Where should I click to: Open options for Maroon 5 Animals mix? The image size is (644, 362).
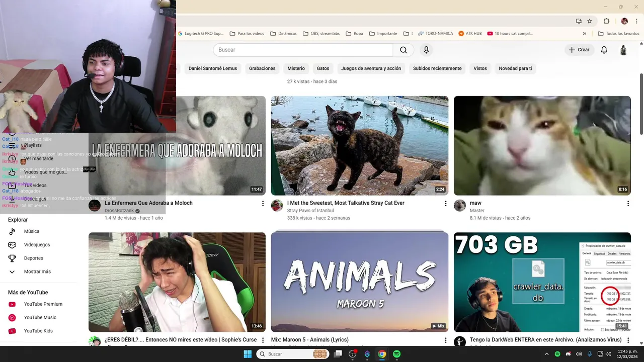pyautogui.click(x=445, y=340)
